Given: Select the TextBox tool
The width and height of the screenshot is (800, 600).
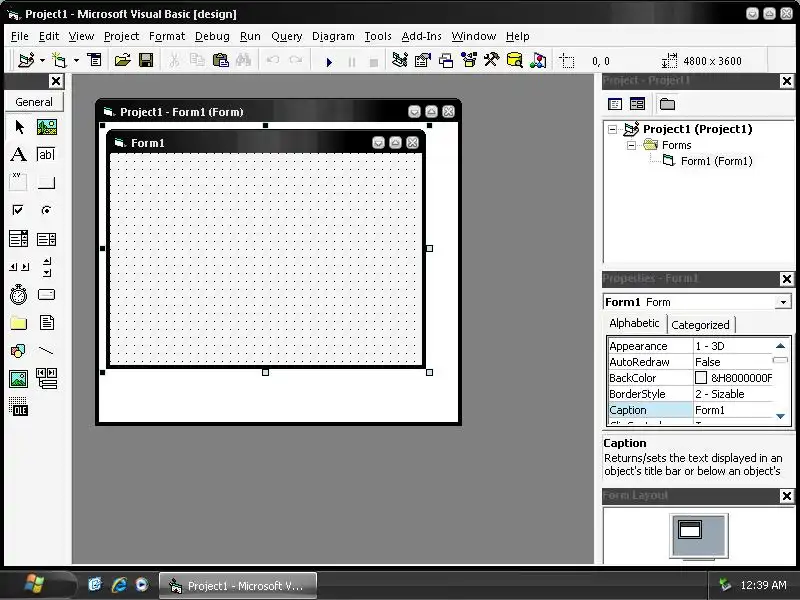Looking at the screenshot, I should coord(46,154).
